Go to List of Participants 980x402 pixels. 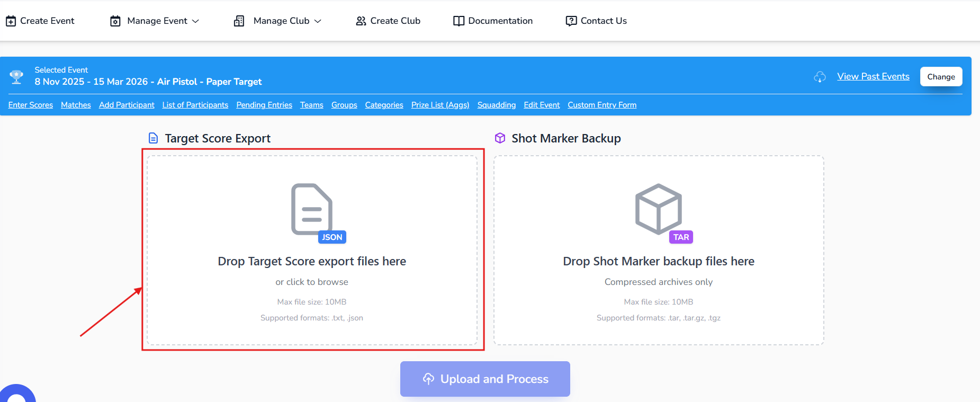coord(195,105)
